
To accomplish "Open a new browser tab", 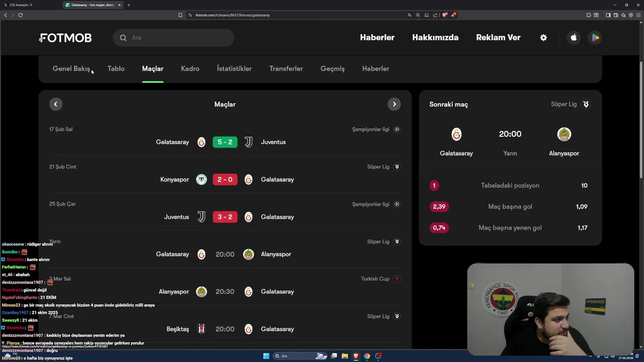I will pos(128,5).
